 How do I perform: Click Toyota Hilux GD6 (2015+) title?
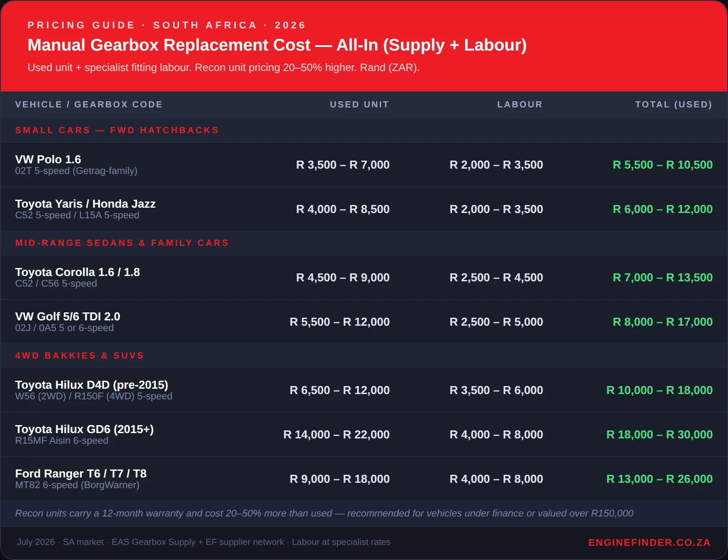click(84, 429)
